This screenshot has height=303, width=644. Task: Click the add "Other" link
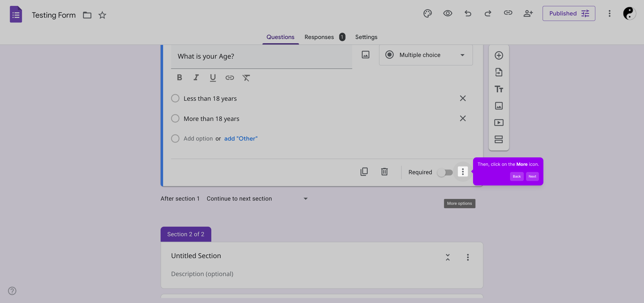(x=241, y=139)
